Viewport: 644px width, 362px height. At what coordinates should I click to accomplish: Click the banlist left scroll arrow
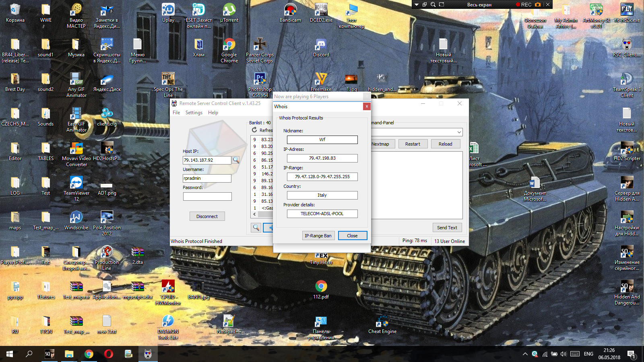pyautogui.click(x=254, y=214)
